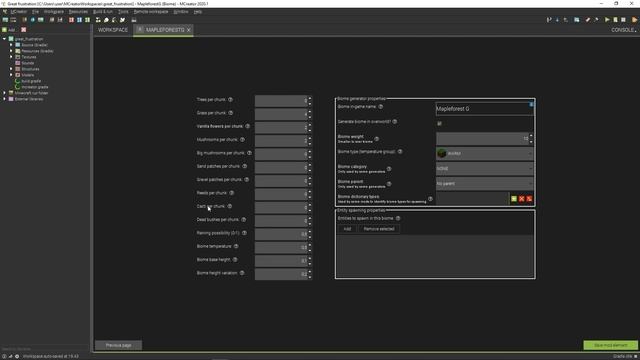Screen dimensions: 640x360
Task: Open help for Raining possibility
Action: tap(244, 233)
